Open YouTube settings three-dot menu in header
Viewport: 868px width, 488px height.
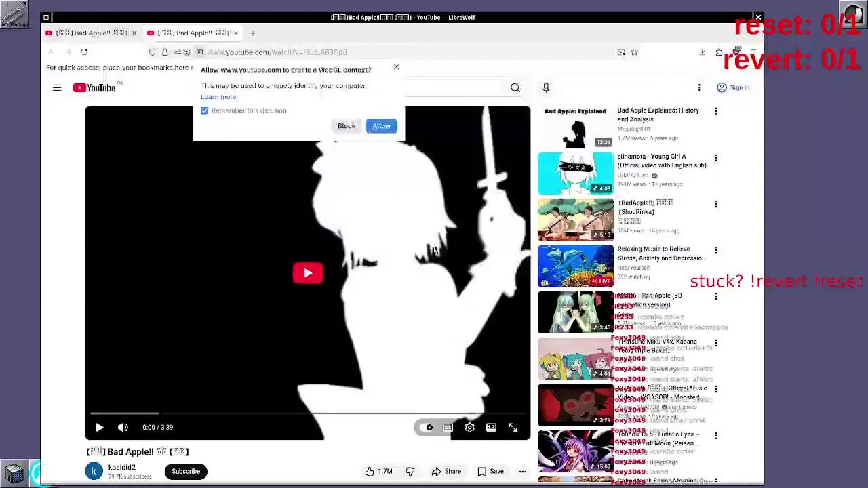click(x=699, y=87)
